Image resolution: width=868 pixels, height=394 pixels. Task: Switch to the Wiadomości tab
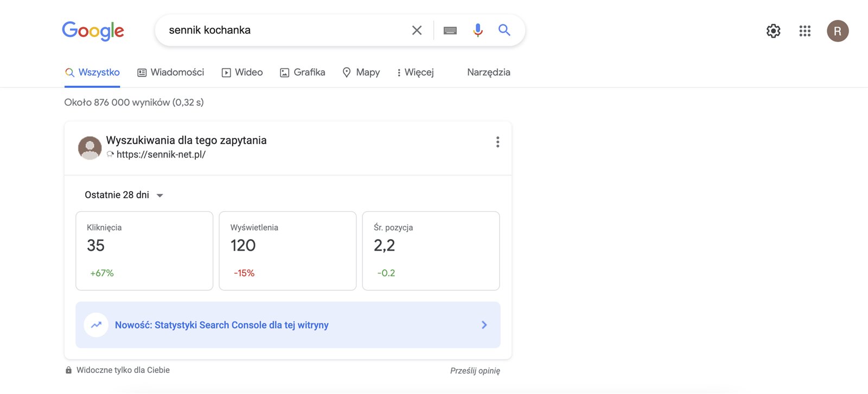pos(171,73)
